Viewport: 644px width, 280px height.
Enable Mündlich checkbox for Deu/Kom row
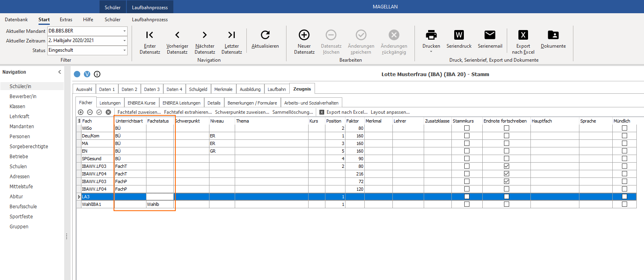(x=624, y=136)
